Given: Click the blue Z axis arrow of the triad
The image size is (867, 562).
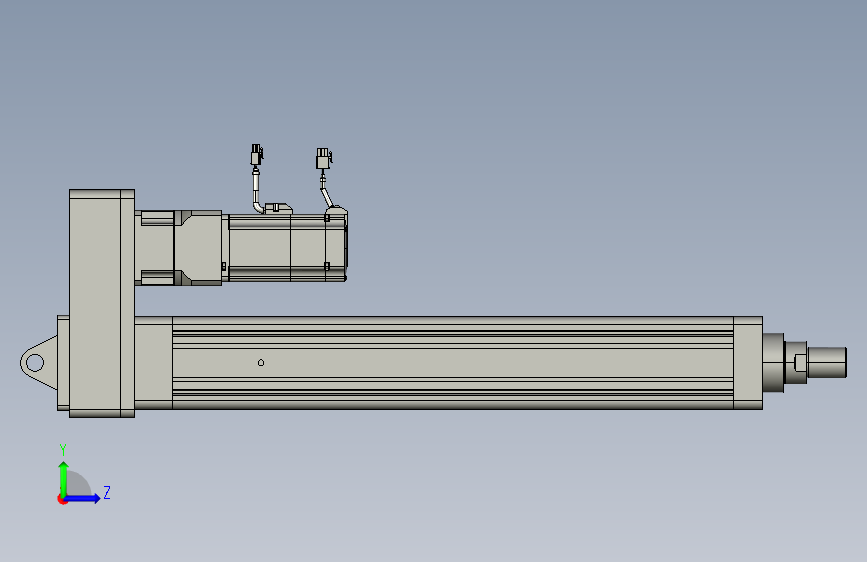Looking at the screenshot, I should pyautogui.click(x=83, y=498).
